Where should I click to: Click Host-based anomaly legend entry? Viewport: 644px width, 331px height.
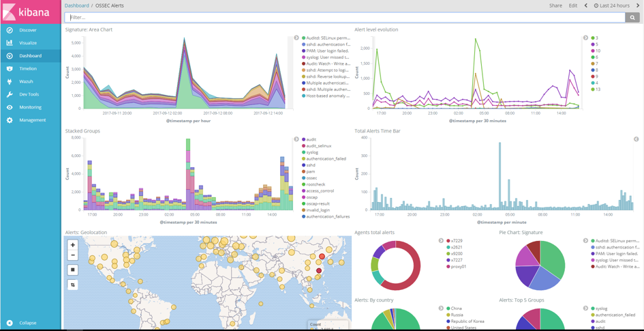click(328, 96)
